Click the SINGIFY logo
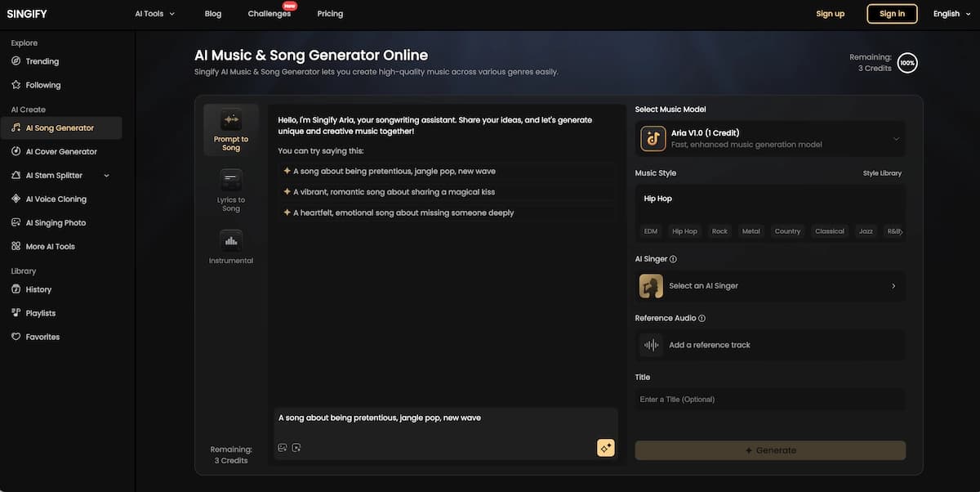Screen dimensions: 980x492 (25, 14)
